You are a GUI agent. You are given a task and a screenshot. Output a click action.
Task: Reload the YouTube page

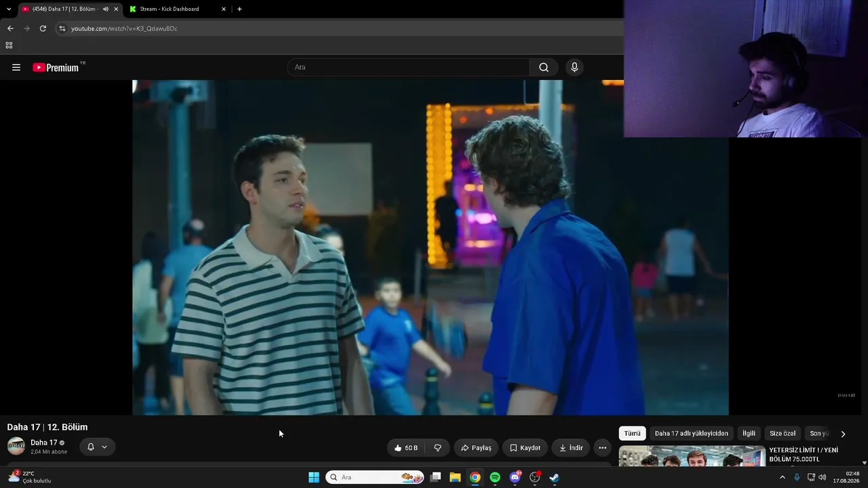43,28
